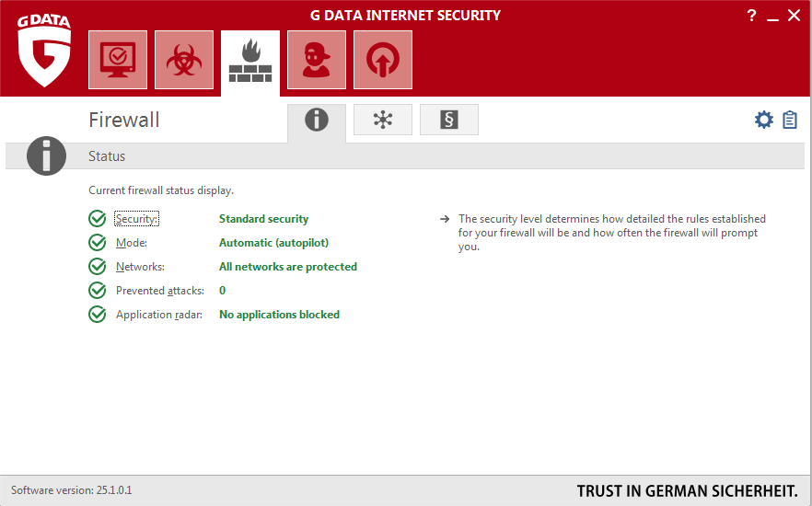
Task: Click the Standard security value
Action: pos(263,219)
